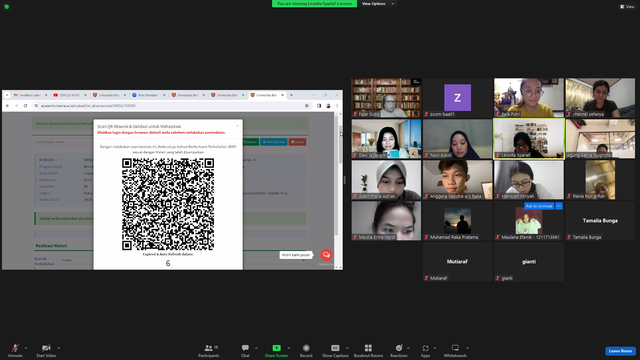The image size is (640, 360).
Task: Open a new browser tab
Action: pyautogui.click(x=291, y=95)
